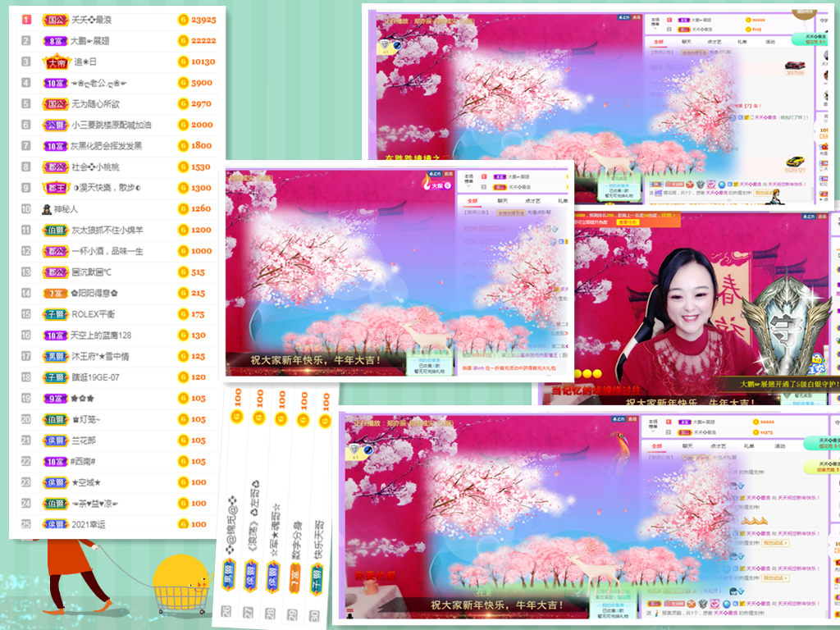Click the username 一杯小酒，品味一生
The width and height of the screenshot is (840, 630).
(x=107, y=251)
